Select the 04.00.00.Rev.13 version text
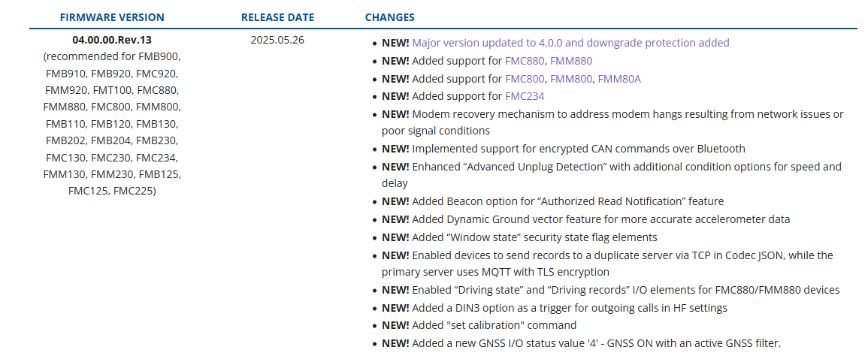 [x=112, y=40]
